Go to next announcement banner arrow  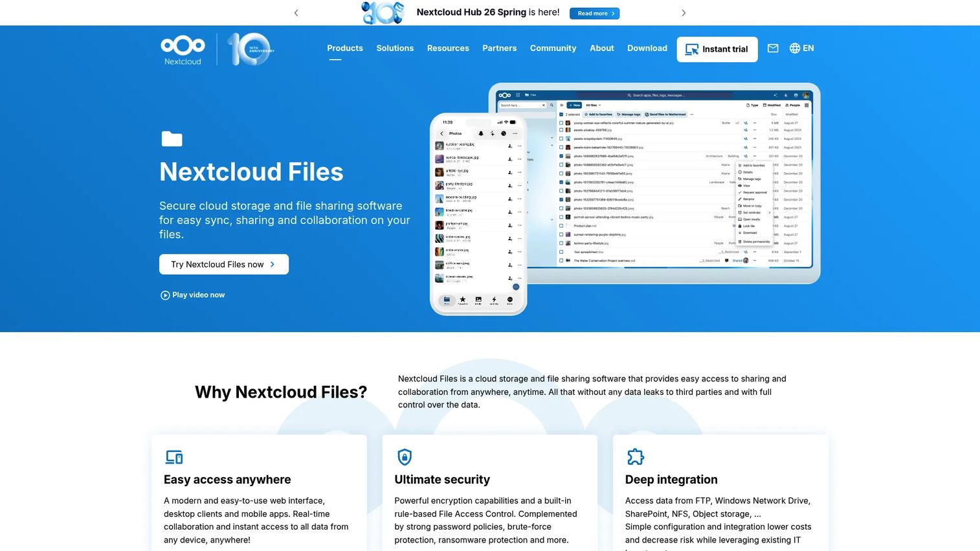coord(684,13)
